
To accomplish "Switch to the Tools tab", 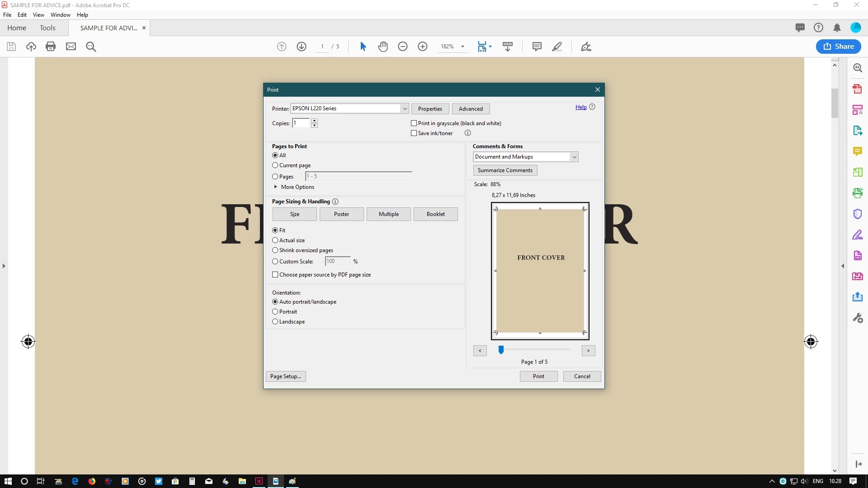I will point(47,28).
